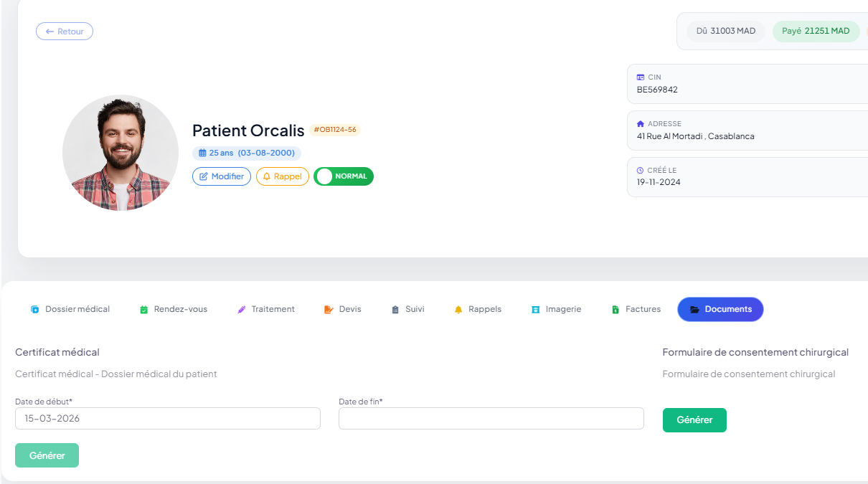868x484 pixels.
Task: Click the Modifier patient button
Action: (x=222, y=176)
